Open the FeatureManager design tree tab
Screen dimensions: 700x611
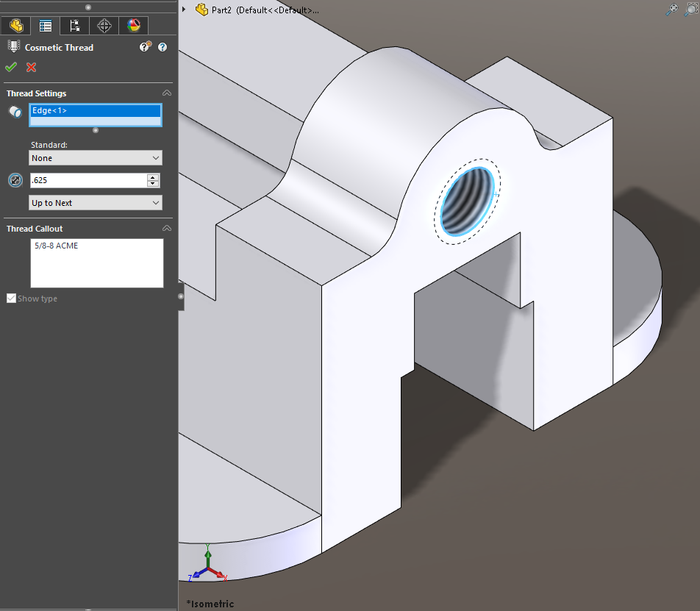tap(16, 26)
